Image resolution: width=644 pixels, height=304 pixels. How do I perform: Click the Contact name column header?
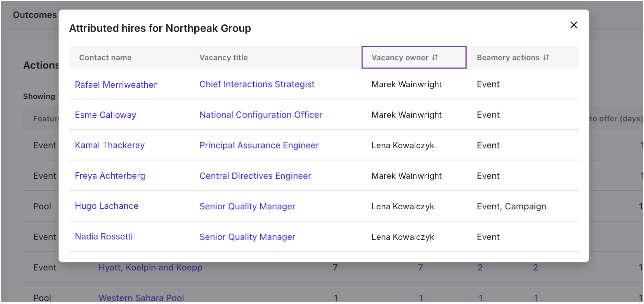105,58
